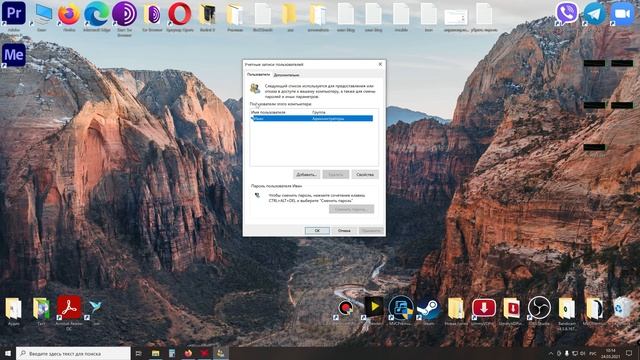
Task: Show hidden system tray icons
Action: pos(551,353)
